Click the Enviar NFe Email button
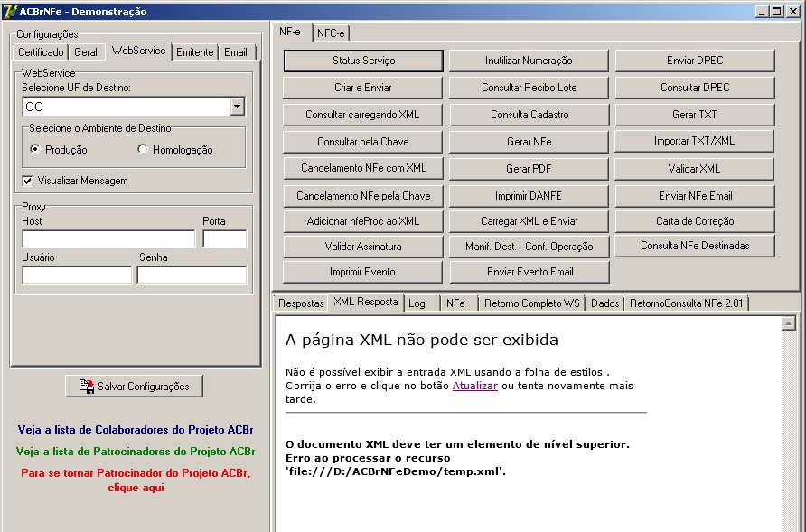The image size is (806, 532). tap(695, 196)
